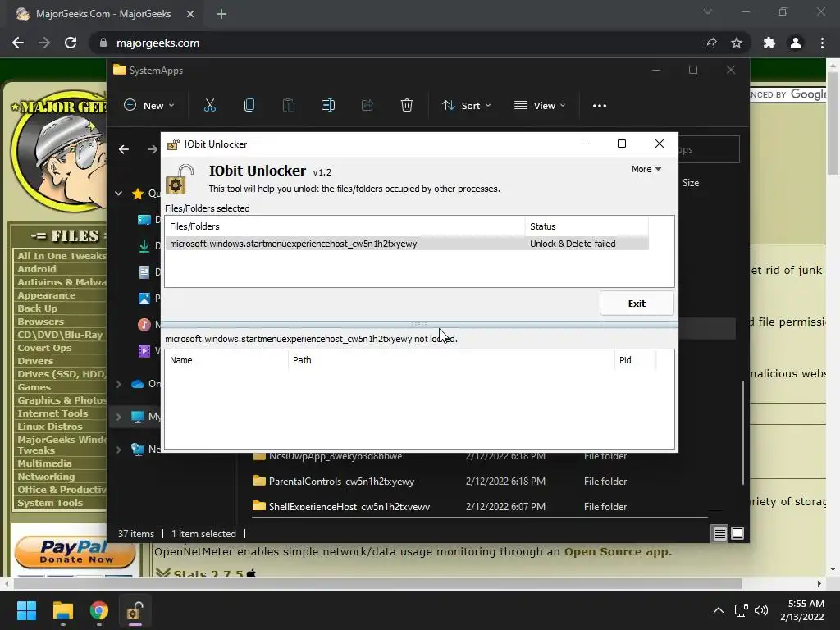Image resolution: width=840 pixels, height=630 pixels.
Task: Open the Sort dropdown in File Explorer
Action: click(x=467, y=106)
